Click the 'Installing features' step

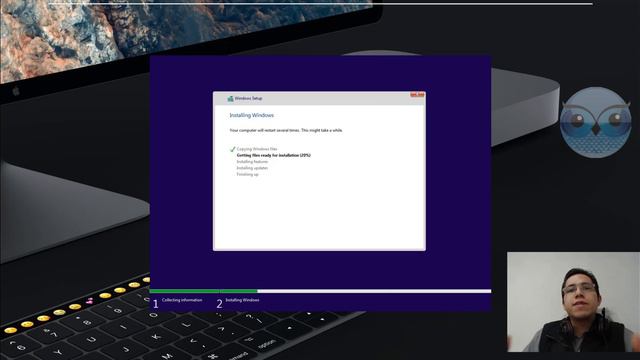tap(252, 162)
